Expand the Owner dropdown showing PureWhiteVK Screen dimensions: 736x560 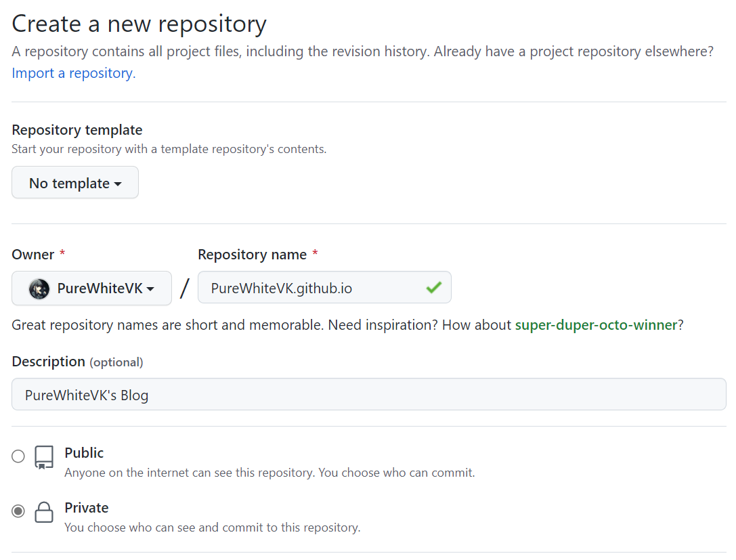click(x=91, y=288)
